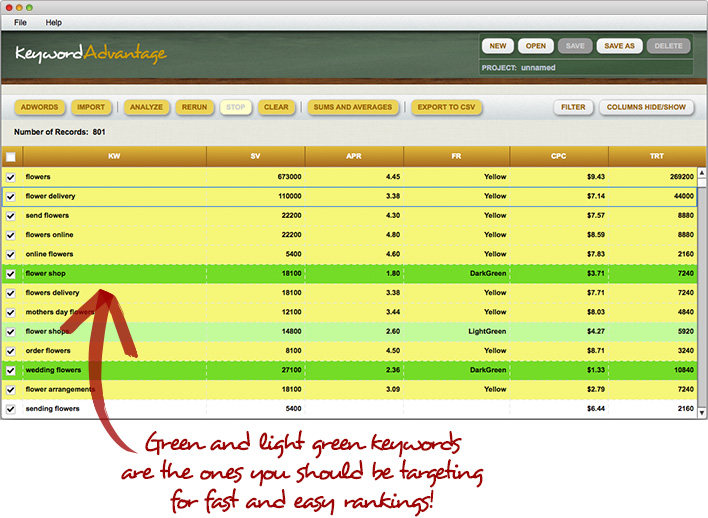Click the RERUN toolbar button
Image resolution: width=708 pixels, height=518 pixels.
pos(194,107)
